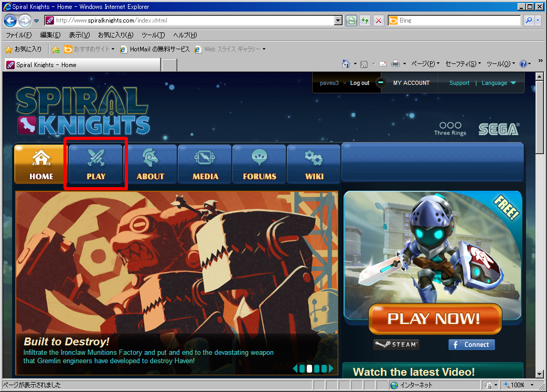The height and width of the screenshot is (392, 547).
Task: Open the ファイル(F) menu
Action: pyautogui.click(x=18, y=35)
